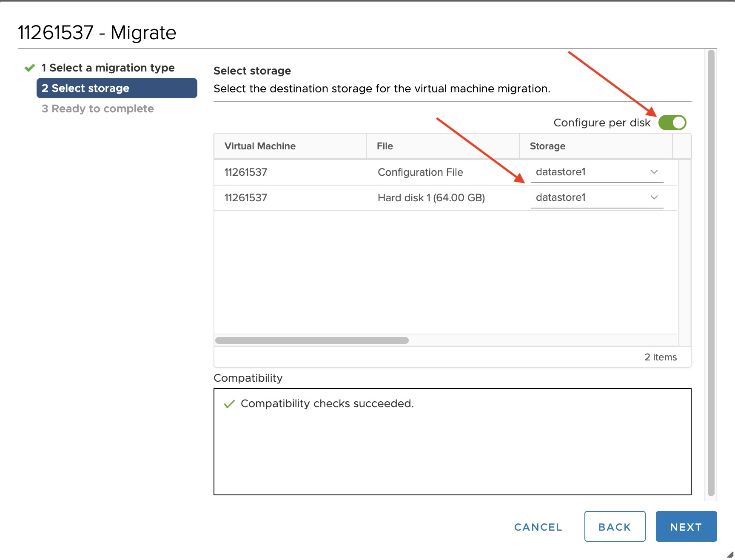735x560 pixels.
Task: Click the compatibility checks succeeded checkmark
Action: click(230, 403)
